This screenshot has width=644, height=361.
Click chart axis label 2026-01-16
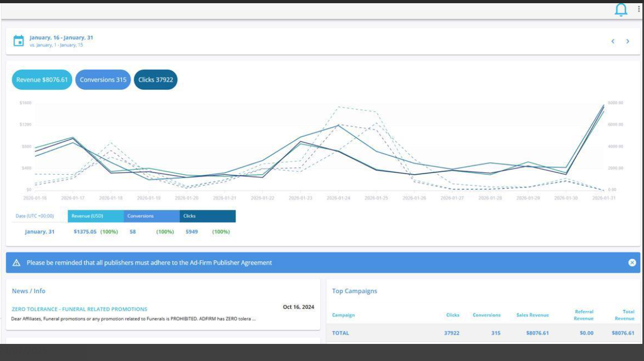35,198
